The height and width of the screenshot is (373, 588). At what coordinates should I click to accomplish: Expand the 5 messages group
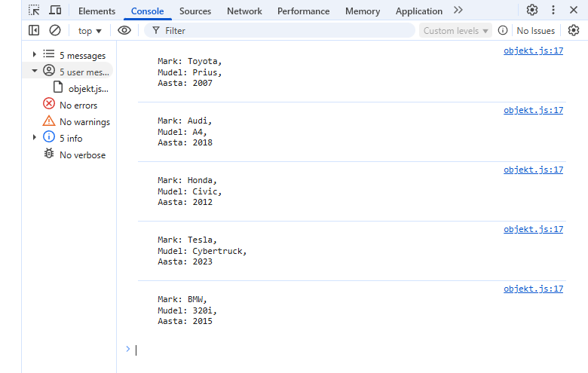(x=34, y=55)
